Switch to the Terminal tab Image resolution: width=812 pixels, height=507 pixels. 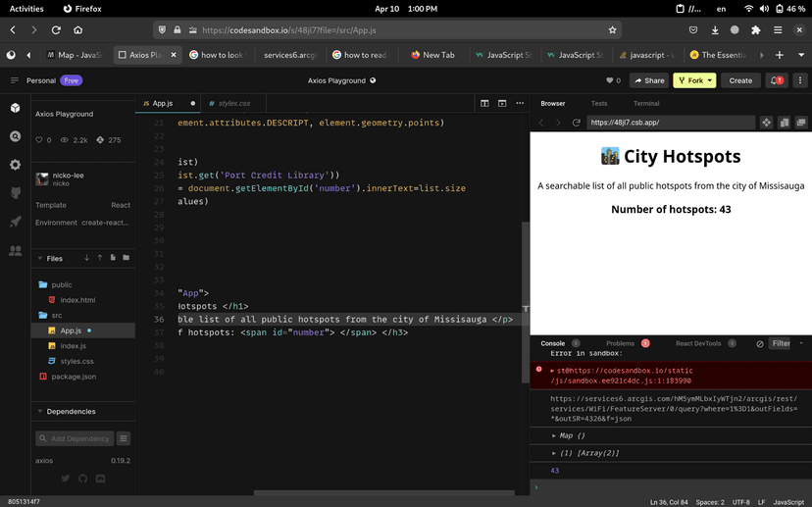click(645, 103)
